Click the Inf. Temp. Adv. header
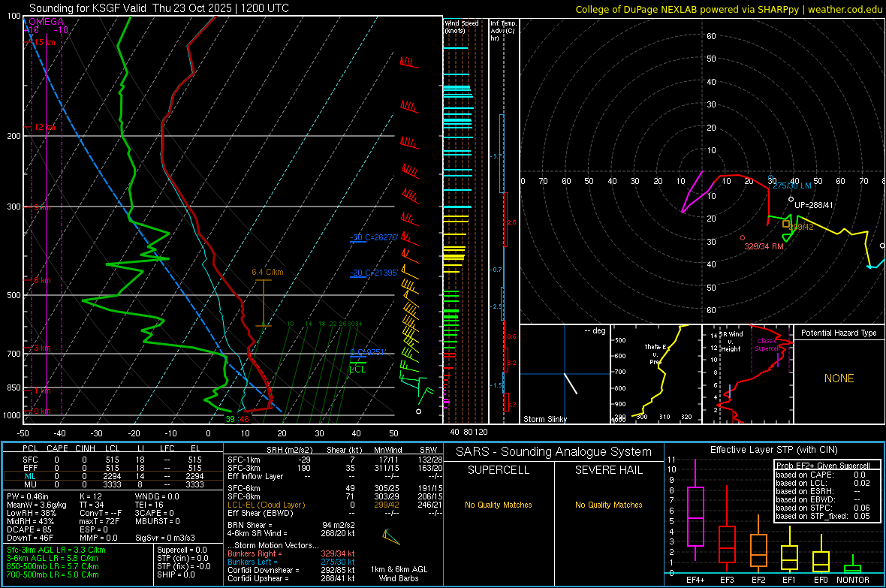Screen dimensions: 886x588 [503, 31]
